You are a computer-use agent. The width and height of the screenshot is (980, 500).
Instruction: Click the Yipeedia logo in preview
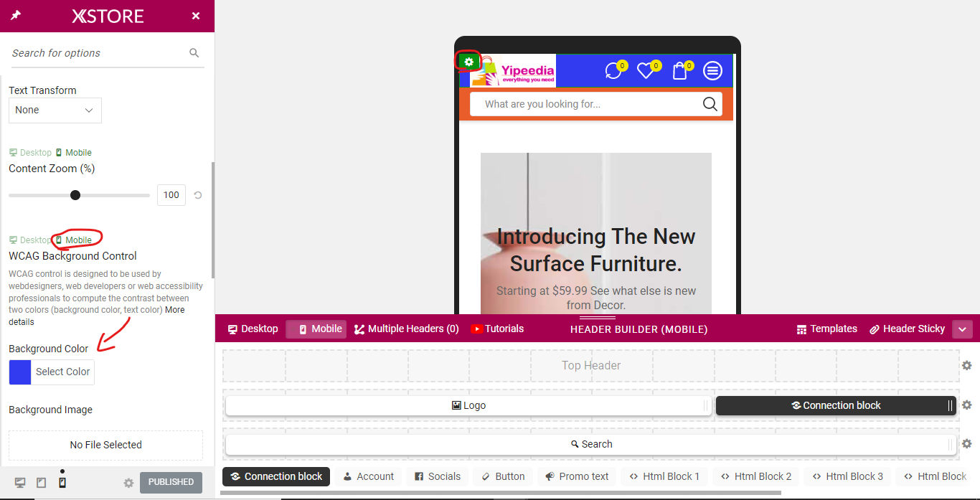pyautogui.click(x=512, y=71)
